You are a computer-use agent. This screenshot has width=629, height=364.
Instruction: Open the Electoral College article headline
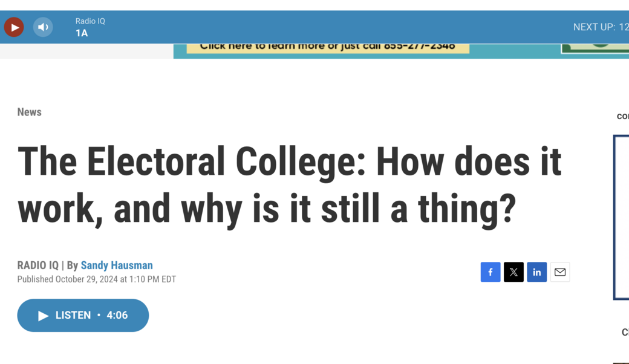pos(290,183)
